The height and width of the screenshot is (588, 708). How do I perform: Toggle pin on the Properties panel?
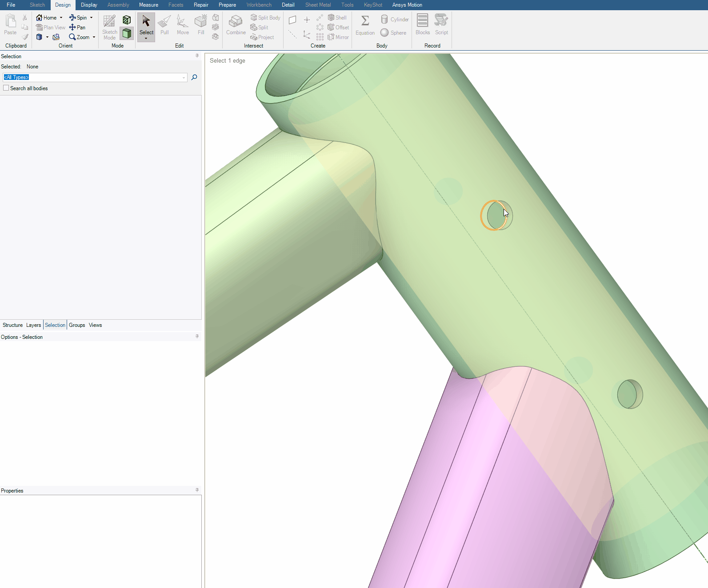[x=197, y=490]
